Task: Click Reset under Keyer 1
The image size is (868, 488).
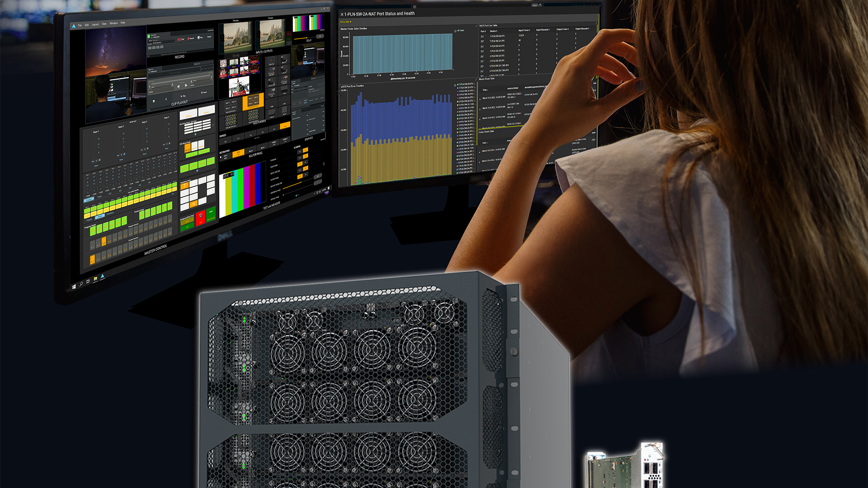Action: (x=96, y=166)
